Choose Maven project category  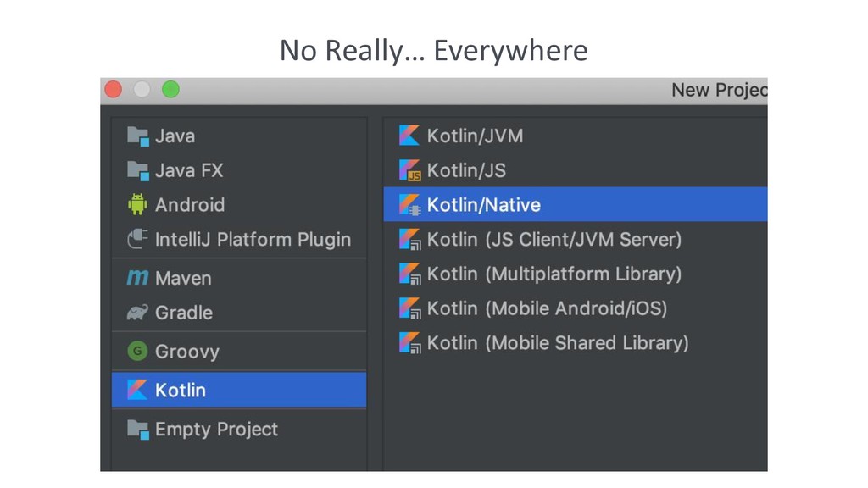tap(239, 278)
